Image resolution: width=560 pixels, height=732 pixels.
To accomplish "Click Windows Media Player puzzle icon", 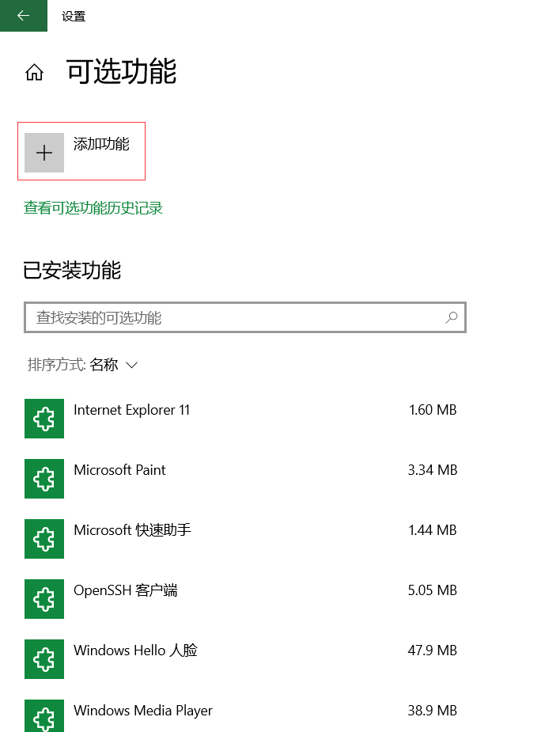I will [44, 715].
